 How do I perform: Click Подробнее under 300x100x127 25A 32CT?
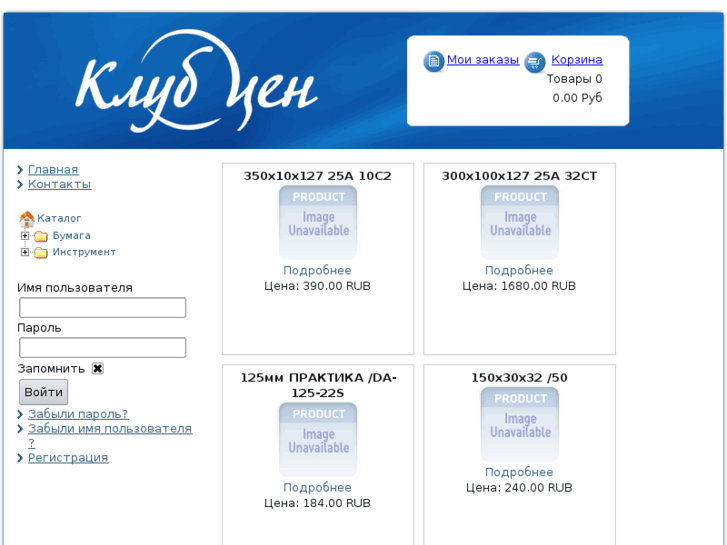519,270
